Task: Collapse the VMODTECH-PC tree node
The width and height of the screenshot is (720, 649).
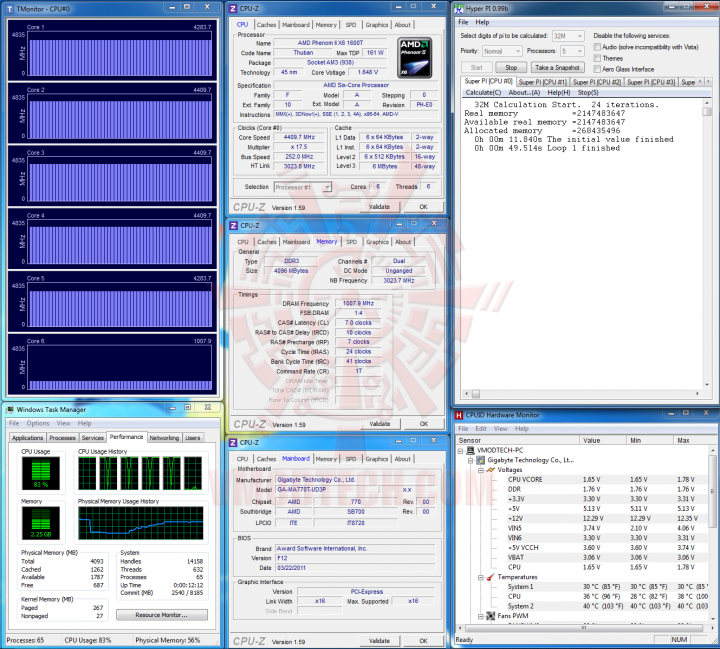Action: [x=461, y=451]
